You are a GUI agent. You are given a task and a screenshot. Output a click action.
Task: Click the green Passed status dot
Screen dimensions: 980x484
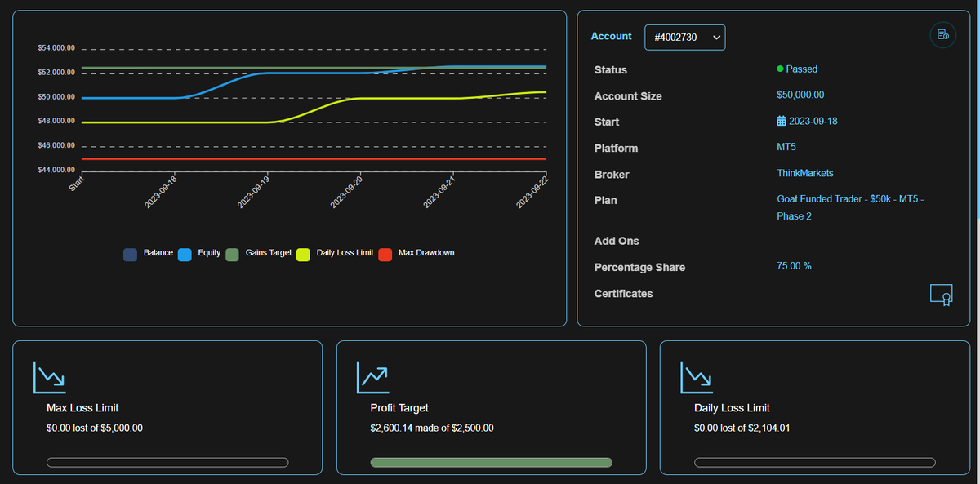(x=781, y=69)
